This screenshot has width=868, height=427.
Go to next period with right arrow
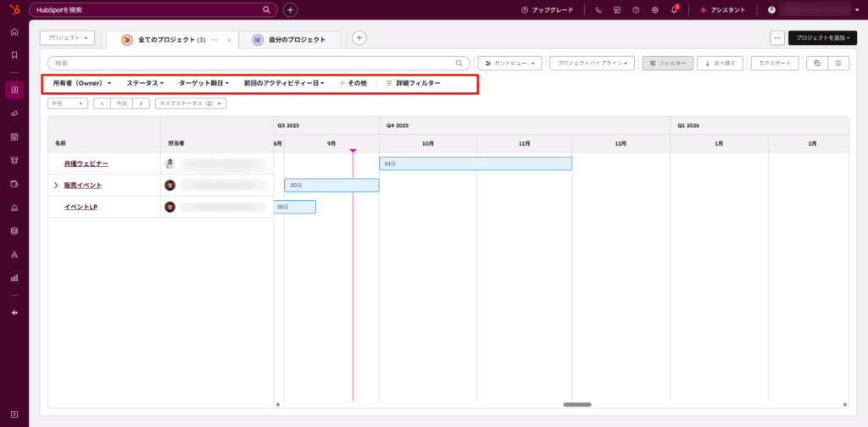(x=142, y=103)
